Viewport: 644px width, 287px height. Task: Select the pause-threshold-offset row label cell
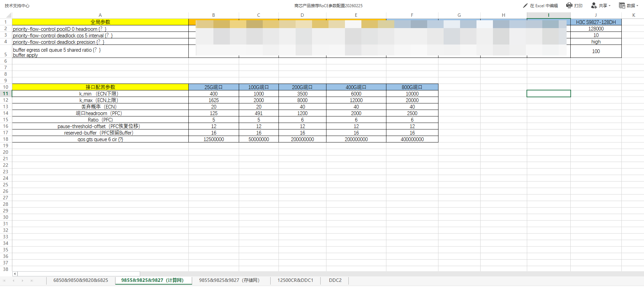tap(100, 126)
